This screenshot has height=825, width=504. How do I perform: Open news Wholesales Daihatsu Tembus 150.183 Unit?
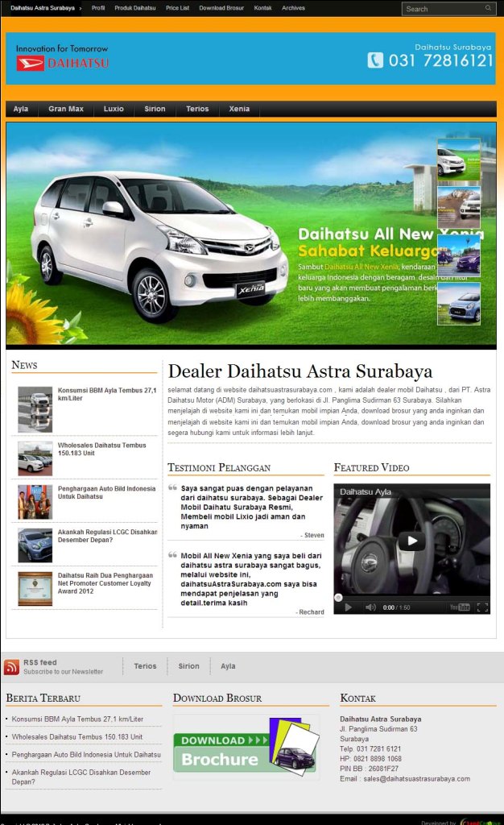click(102, 449)
